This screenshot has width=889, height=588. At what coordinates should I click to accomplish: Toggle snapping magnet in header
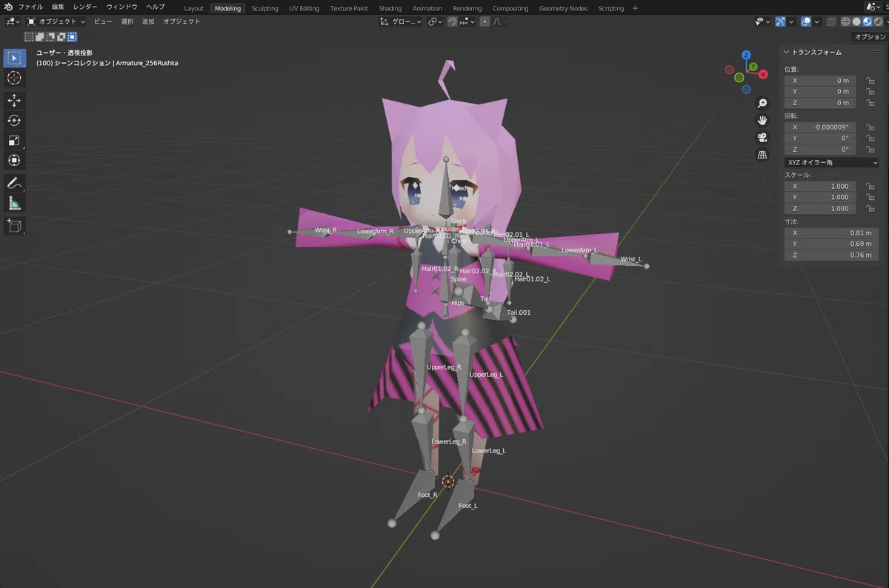pos(452,21)
